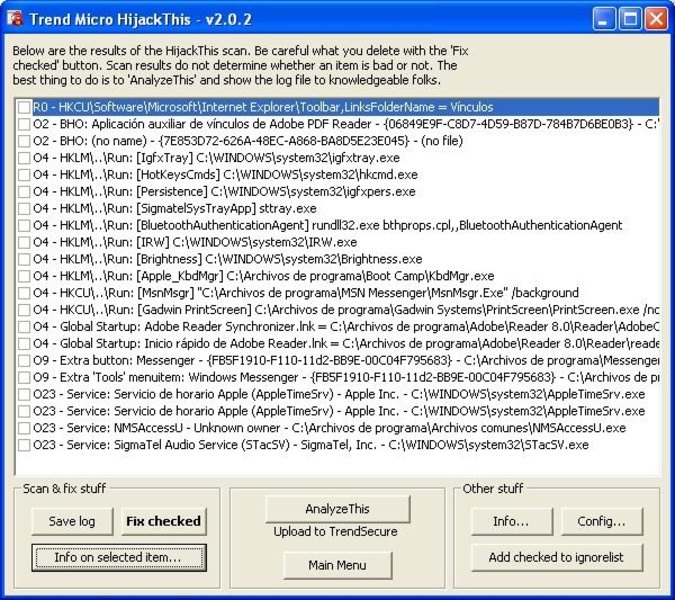This screenshot has height=600, width=675.
Task: Check the Inicio rápido de Adobe Reader checkbox
Action: pos(24,343)
